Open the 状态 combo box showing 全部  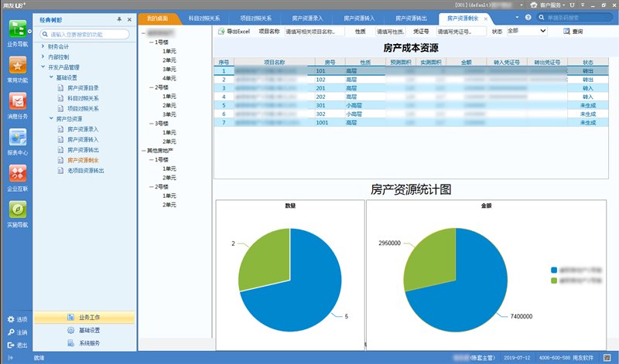pyautogui.click(x=527, y=31)
